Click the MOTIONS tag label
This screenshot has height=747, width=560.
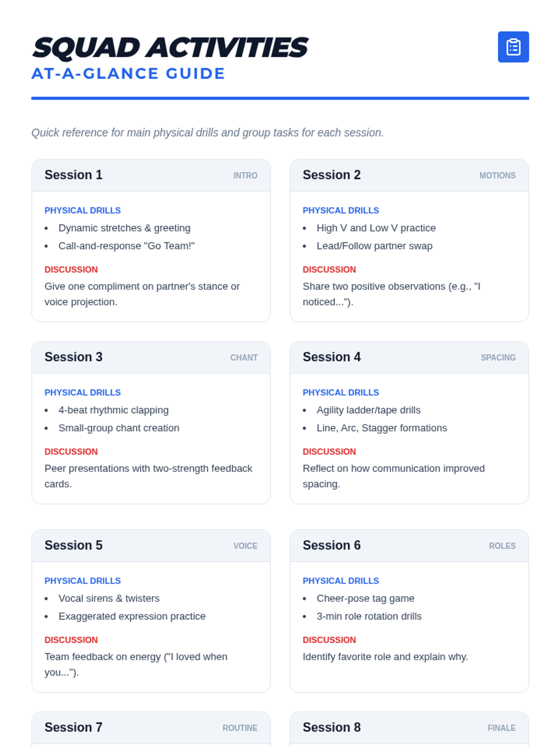497,176
